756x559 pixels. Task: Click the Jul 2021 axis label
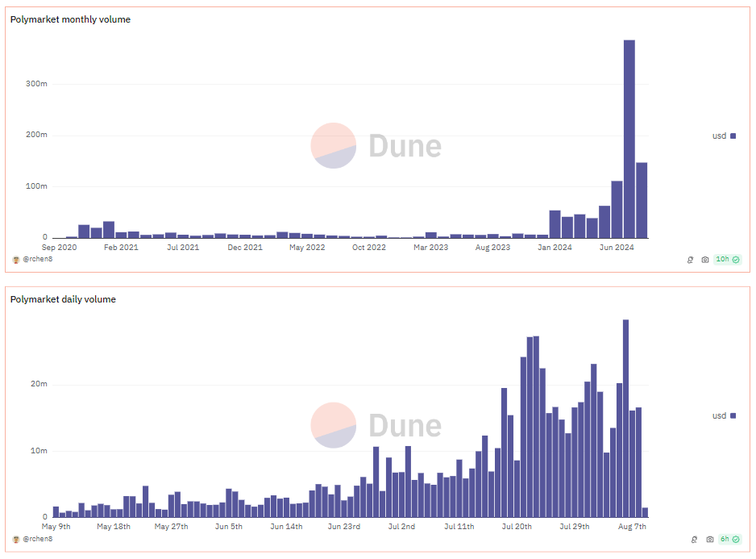(x=183, y=247)
